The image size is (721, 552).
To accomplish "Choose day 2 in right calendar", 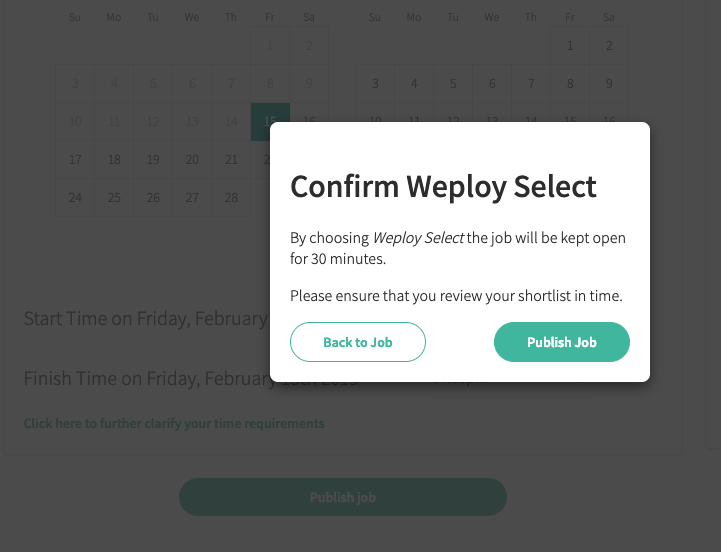I will [x=609, y=46].
